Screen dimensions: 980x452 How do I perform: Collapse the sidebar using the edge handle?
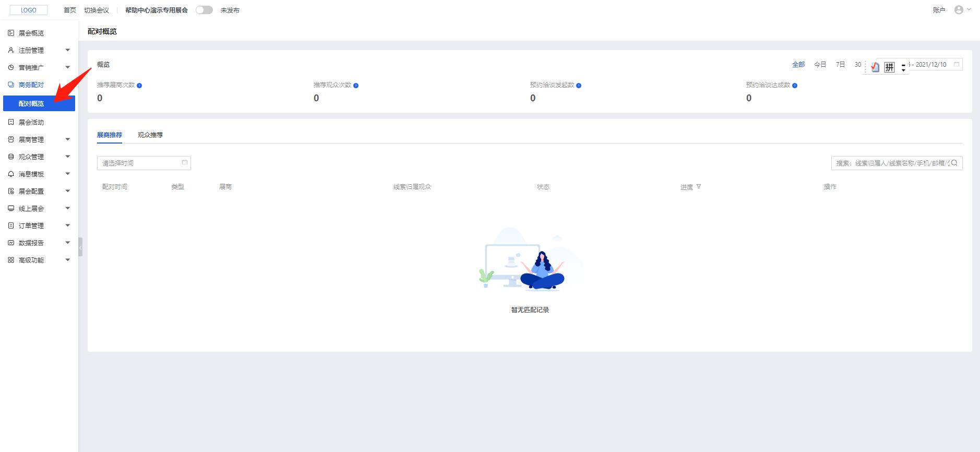(80, 247)
